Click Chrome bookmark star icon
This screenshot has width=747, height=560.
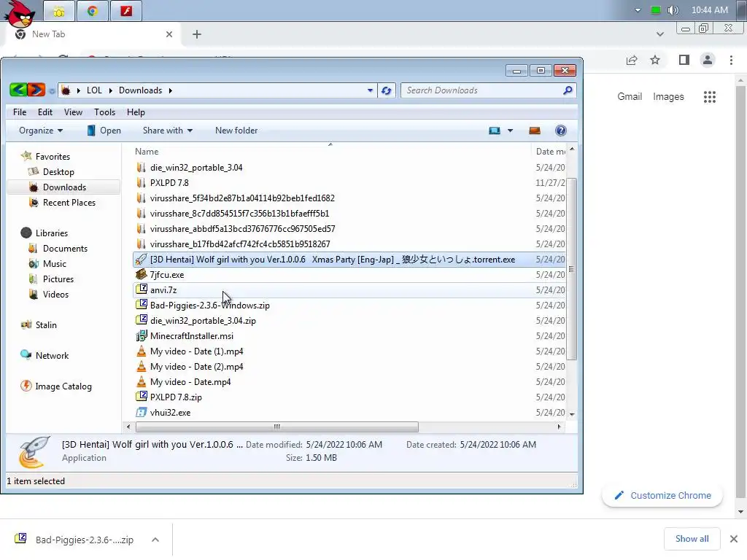(655, 60)
